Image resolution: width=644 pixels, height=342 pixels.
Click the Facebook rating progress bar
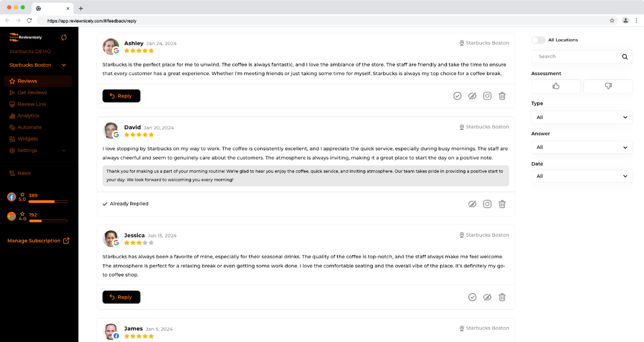pos(48,201)
